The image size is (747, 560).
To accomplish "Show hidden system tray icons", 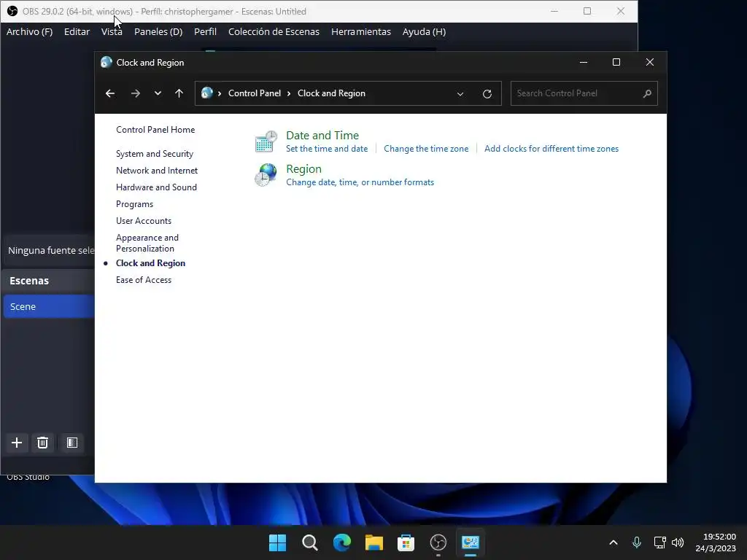I will tap(614, 542).
